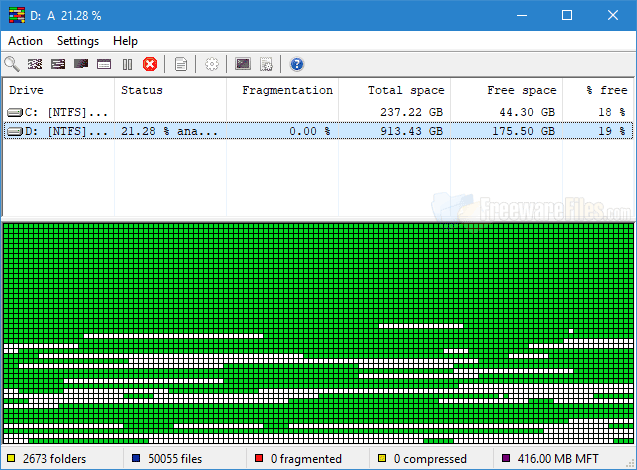This screenshot has height=470, width=637.
Task: Sort by the Drive column header
Action: pos(58,90)
